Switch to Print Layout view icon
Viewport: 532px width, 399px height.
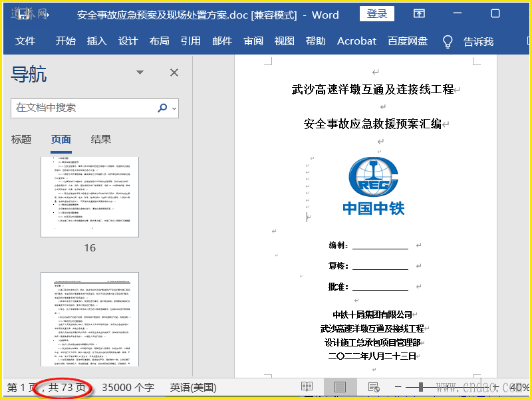coord(340,387)
